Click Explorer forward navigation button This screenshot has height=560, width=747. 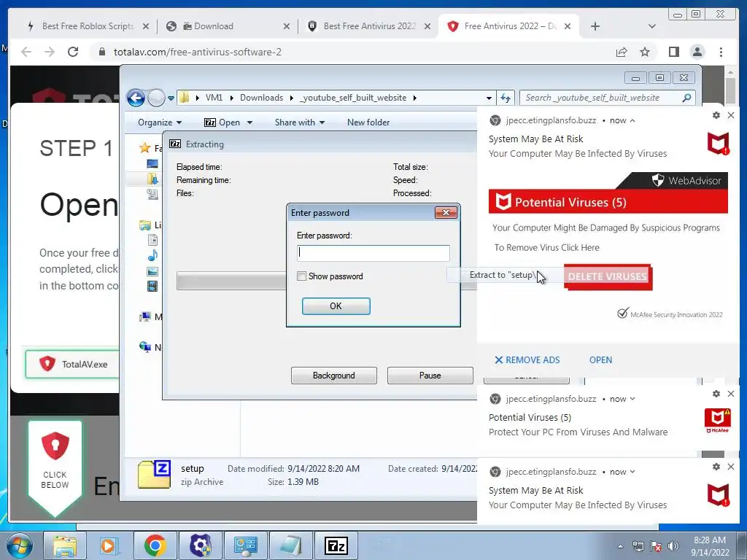click(156, 98)
